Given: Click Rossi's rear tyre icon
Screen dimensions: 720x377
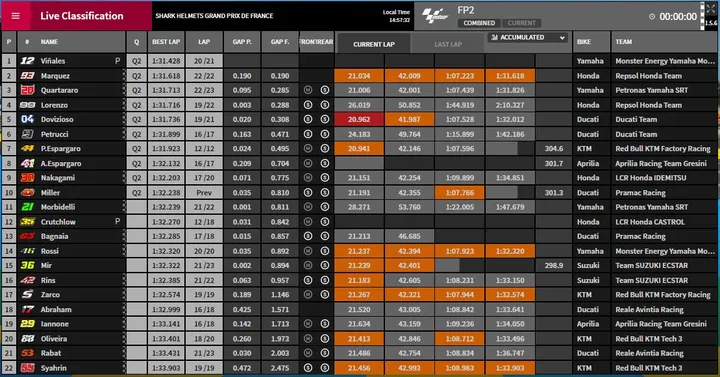Looking at the screenshot, I should coord(325,251).
